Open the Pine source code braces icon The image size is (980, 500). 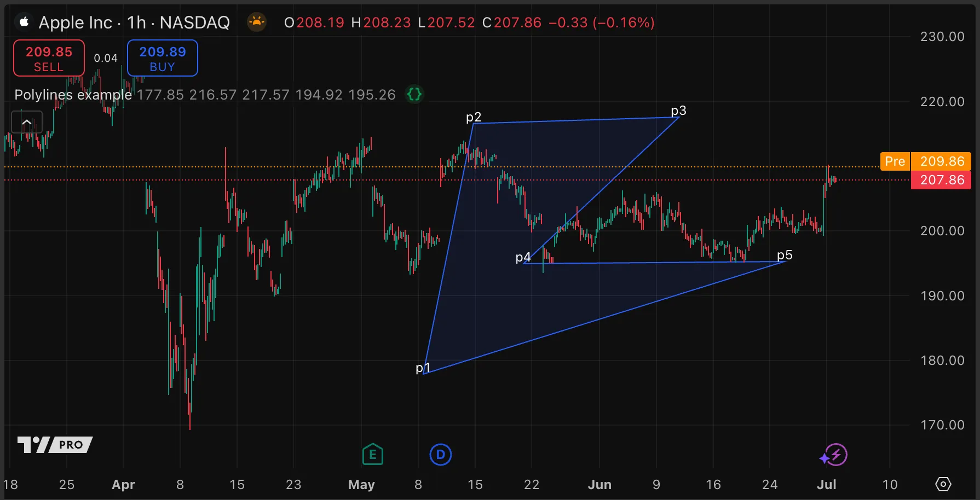pyautogui.click(x=414, y=95)
